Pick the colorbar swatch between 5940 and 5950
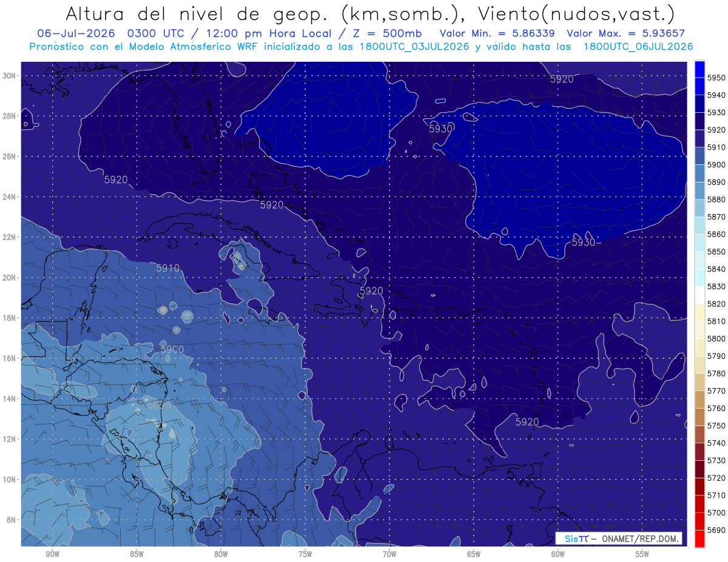 [699, 86]
